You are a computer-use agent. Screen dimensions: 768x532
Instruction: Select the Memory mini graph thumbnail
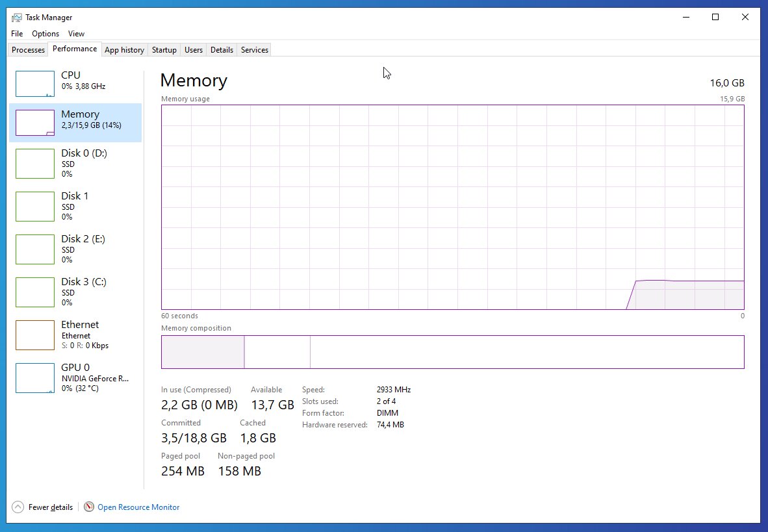[x=35, y=123]
